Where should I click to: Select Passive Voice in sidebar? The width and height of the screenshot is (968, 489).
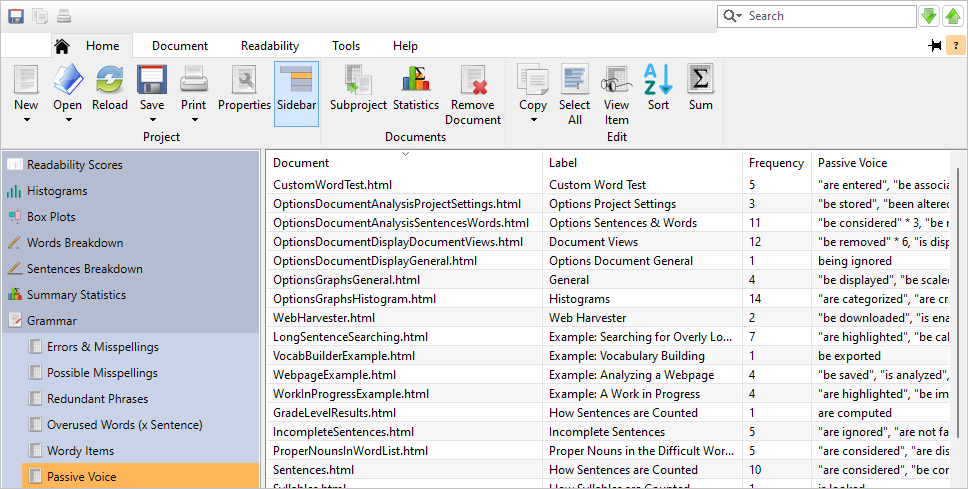[x=141, y=476]
